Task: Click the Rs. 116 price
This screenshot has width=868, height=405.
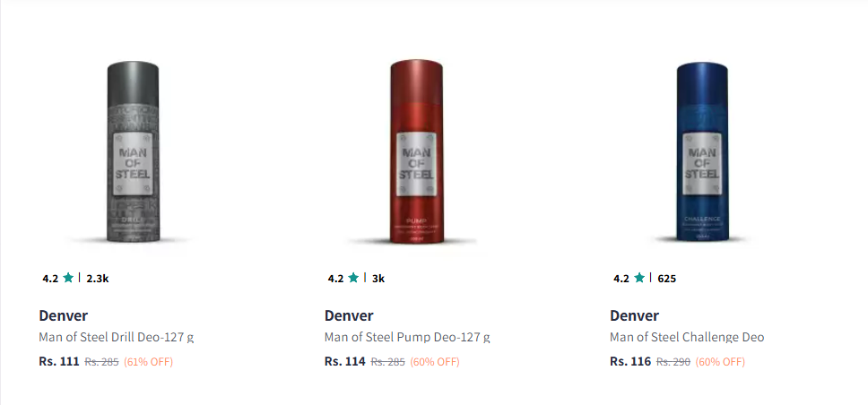Action: point(630,362)
